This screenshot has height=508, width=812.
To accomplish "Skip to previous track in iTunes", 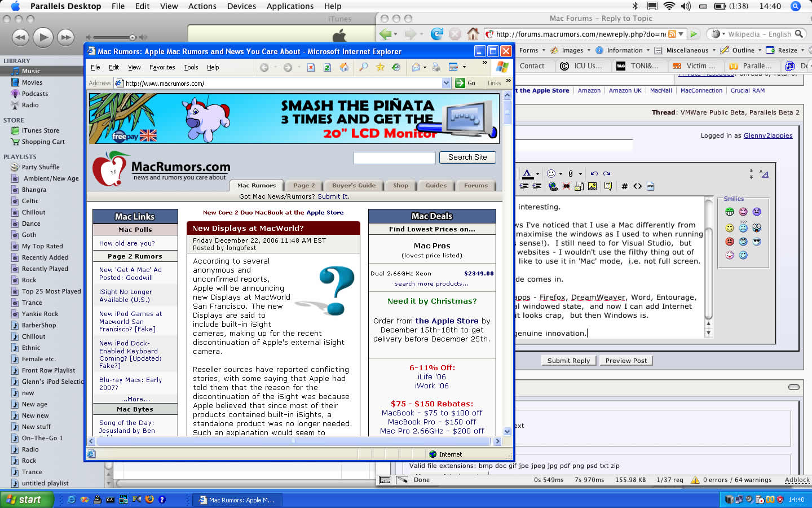I will 20,37.
